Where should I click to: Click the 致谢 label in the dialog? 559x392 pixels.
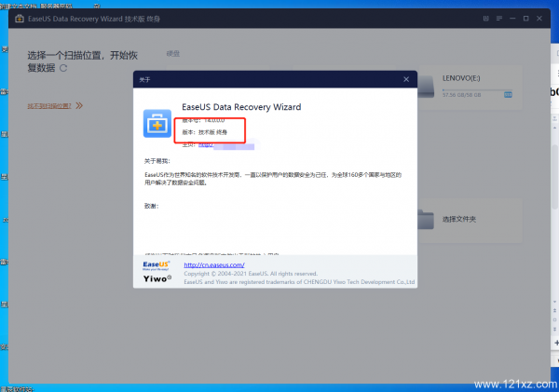(151, 206)
